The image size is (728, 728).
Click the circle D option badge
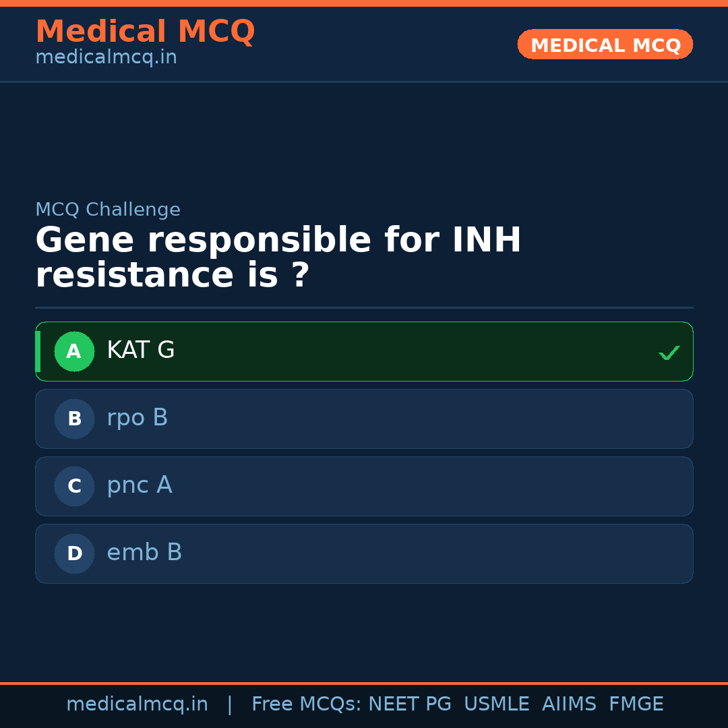74,553
